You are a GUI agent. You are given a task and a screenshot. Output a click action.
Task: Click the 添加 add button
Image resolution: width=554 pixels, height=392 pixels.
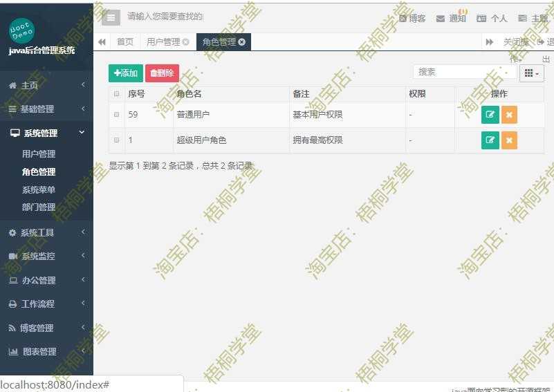pos(126,73)
